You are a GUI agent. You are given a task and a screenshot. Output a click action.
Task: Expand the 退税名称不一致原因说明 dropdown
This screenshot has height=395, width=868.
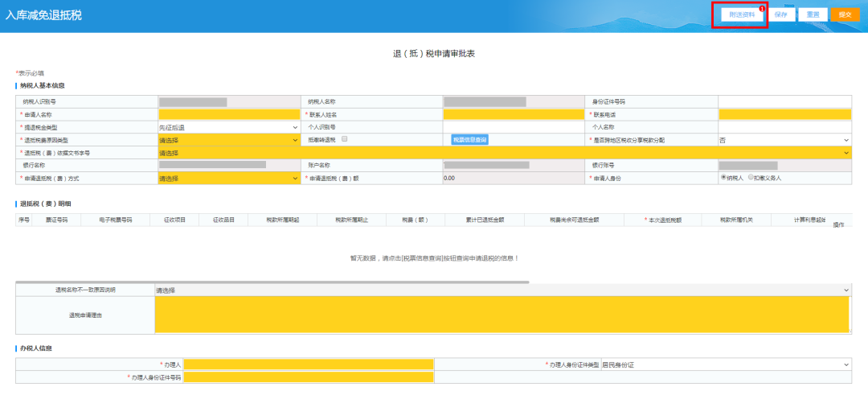click(502, 290)
